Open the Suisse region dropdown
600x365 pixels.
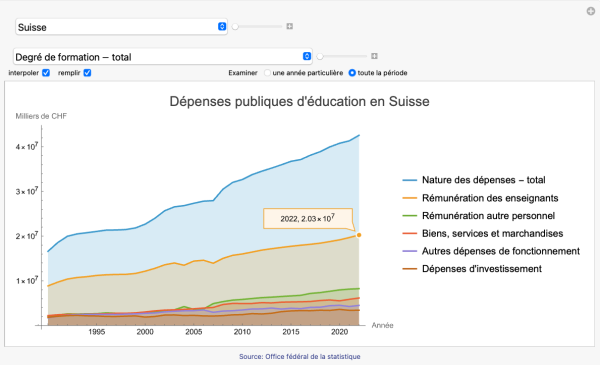121,27
